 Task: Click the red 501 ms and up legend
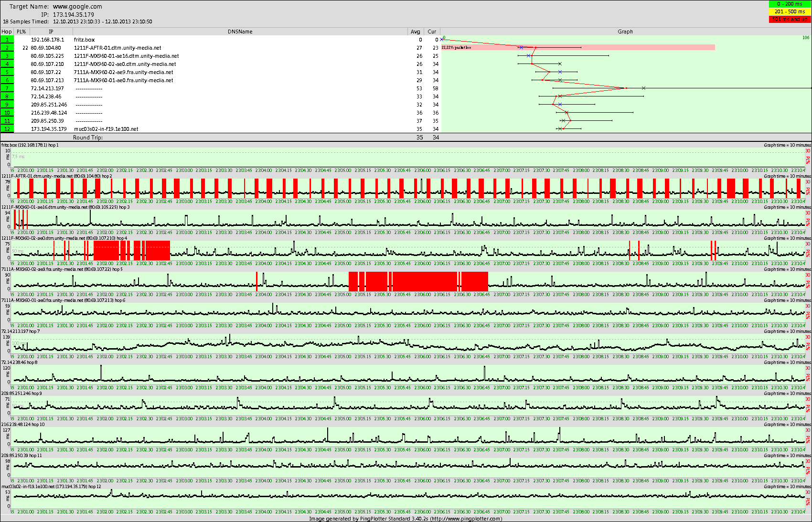point(789,19)
